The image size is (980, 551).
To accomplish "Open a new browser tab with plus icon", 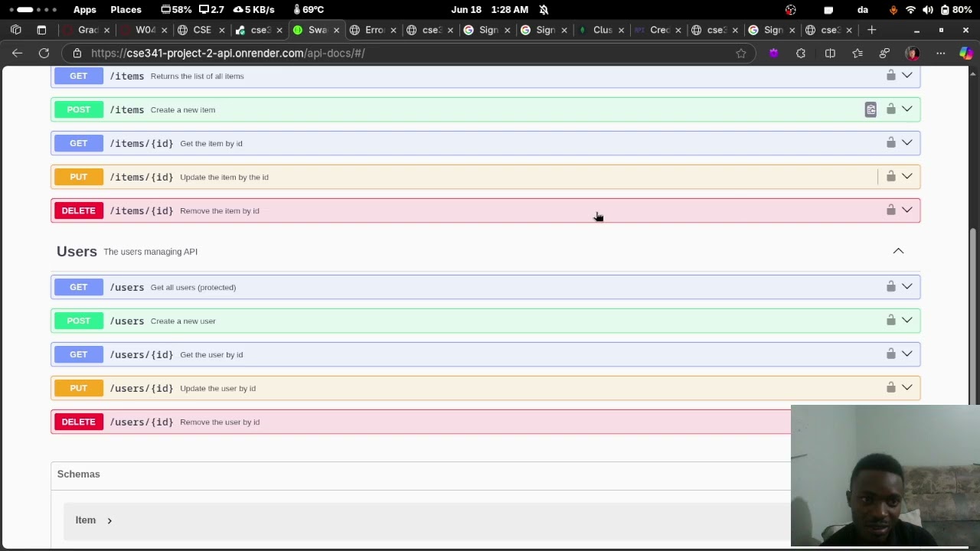I will [x=871, y=30].
